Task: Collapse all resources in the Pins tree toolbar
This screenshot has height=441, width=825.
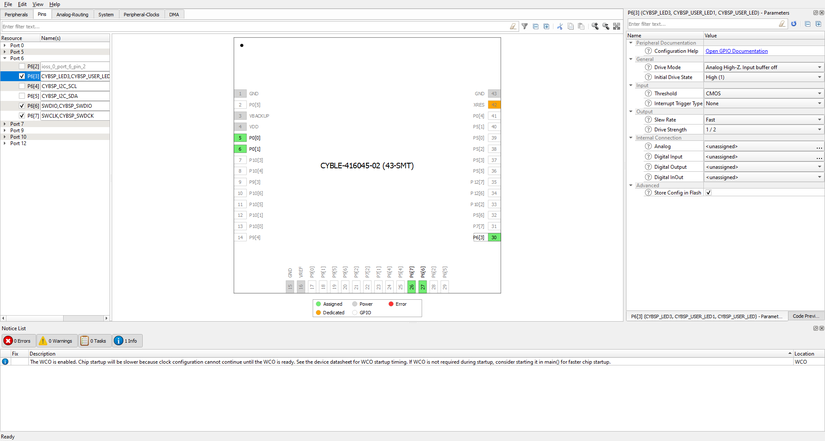Action: tap(536, 26)
